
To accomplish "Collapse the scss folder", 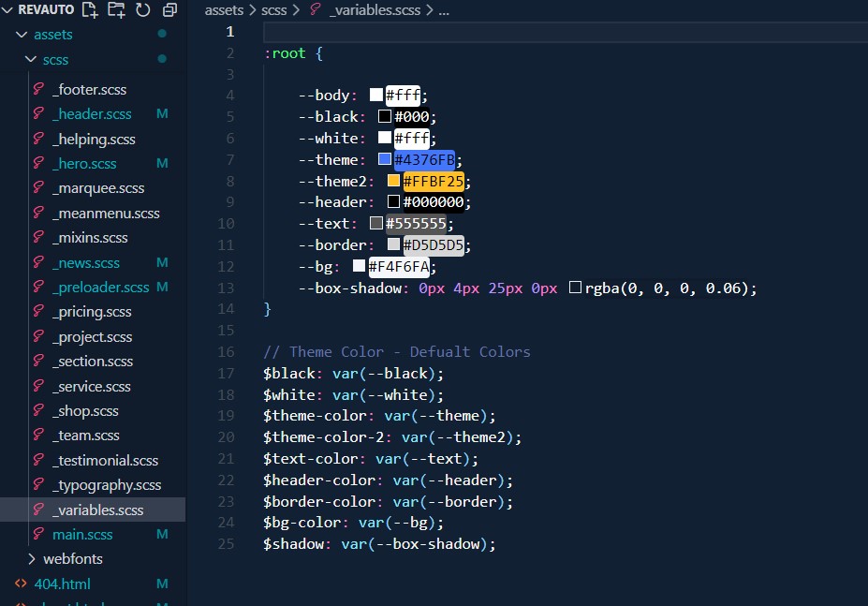I will [x=31, y=60].
